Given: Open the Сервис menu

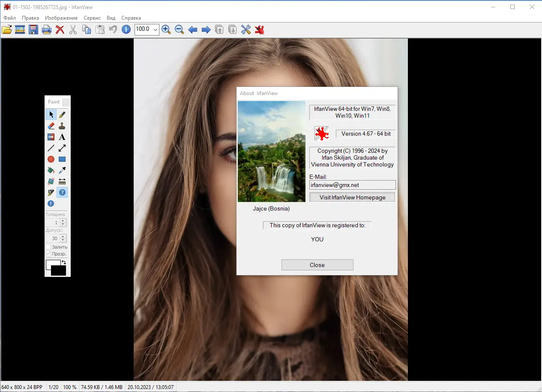Looking at the screenshot, I should 92,18.
